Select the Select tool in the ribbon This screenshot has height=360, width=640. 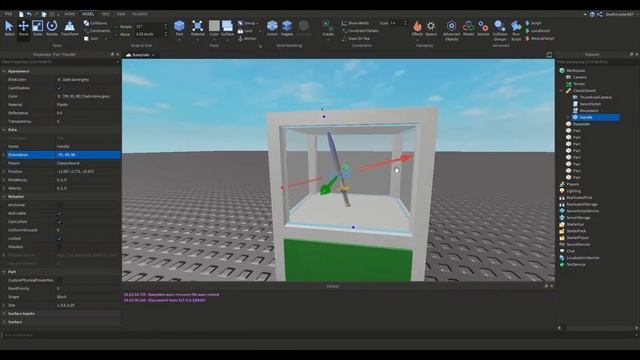9,28
